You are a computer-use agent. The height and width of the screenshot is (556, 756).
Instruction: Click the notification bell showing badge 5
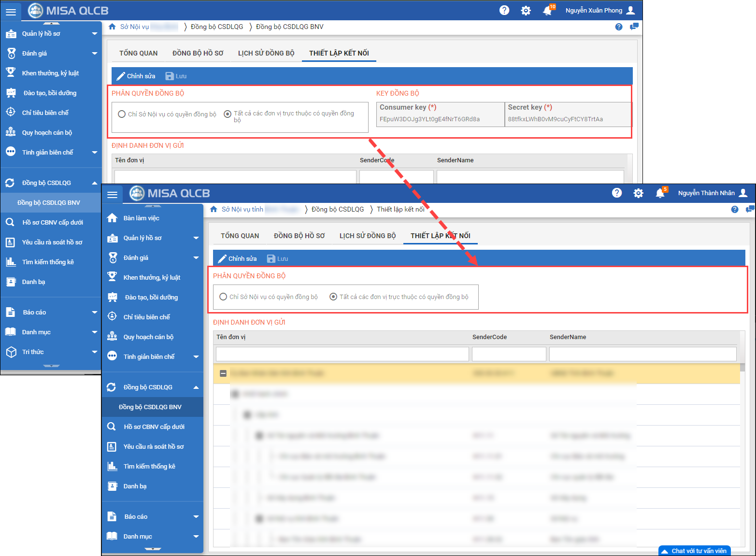click(660, 193)
